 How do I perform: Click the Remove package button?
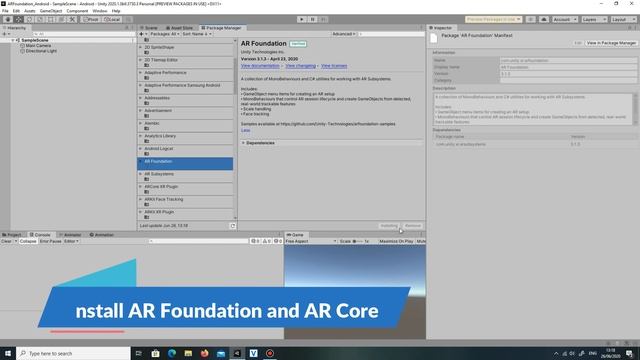[x=412, y=226]
